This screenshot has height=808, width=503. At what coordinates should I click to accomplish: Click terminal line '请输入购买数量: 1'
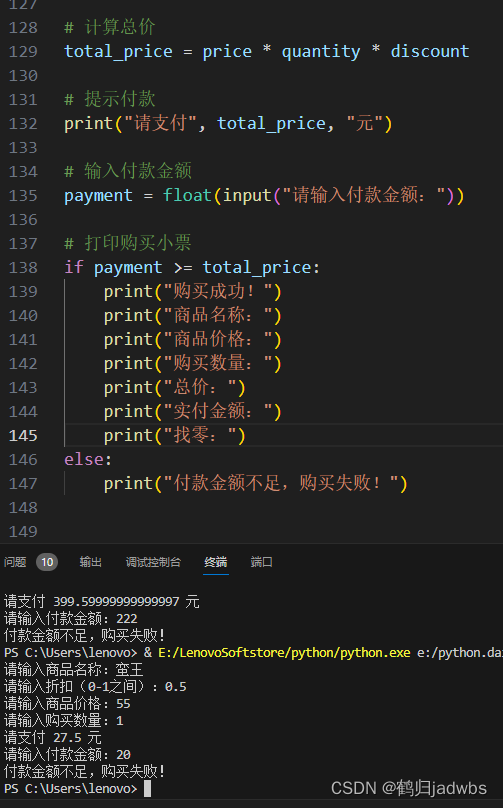tap(64, 720)
